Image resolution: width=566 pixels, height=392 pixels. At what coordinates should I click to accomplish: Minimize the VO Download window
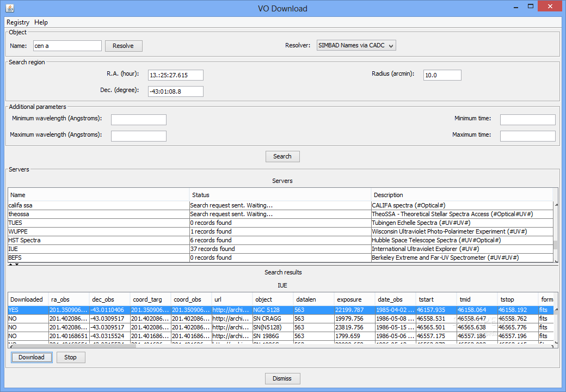tap(516, 7)
